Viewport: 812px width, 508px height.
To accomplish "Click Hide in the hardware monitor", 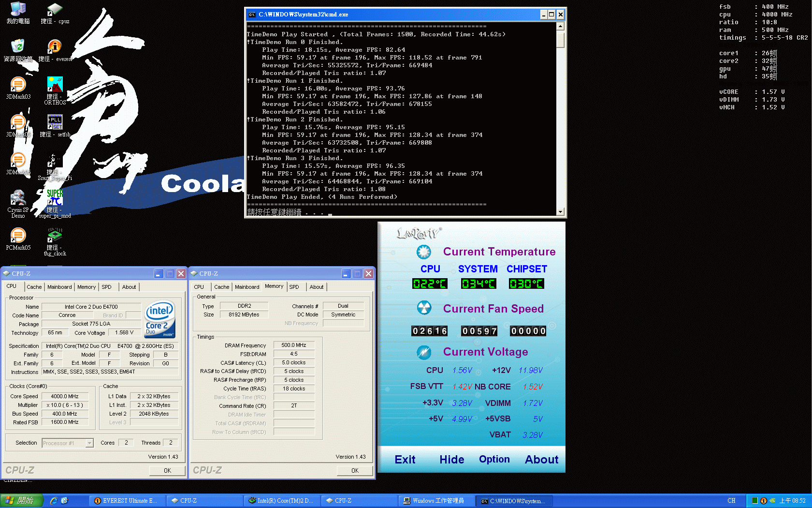I will point(452,460).
